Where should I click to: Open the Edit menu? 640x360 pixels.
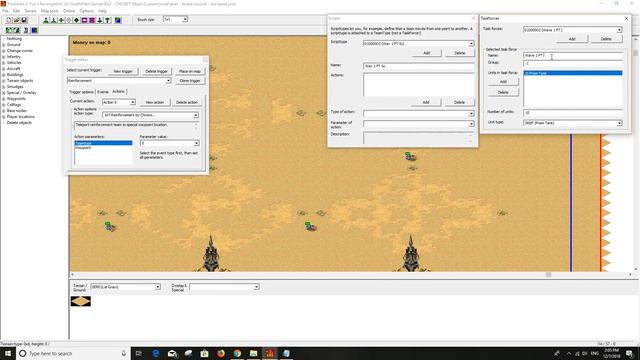16,11
